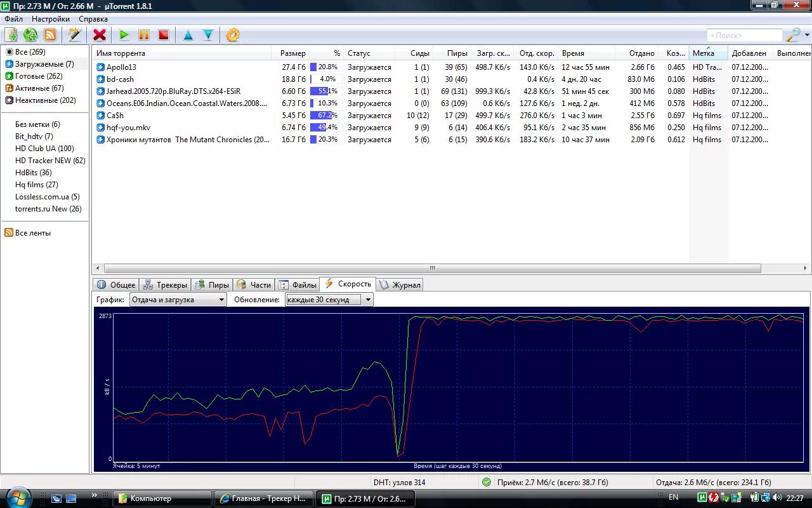Select the Готовые (262) category in the sidebar
Screen dimensions: 812x508
coord(39,76)
